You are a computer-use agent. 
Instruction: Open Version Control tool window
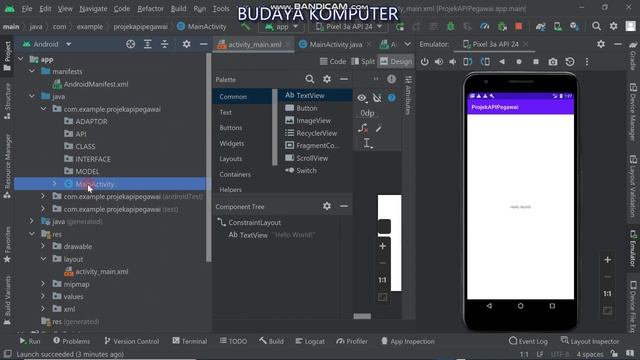tap(131, 341)
